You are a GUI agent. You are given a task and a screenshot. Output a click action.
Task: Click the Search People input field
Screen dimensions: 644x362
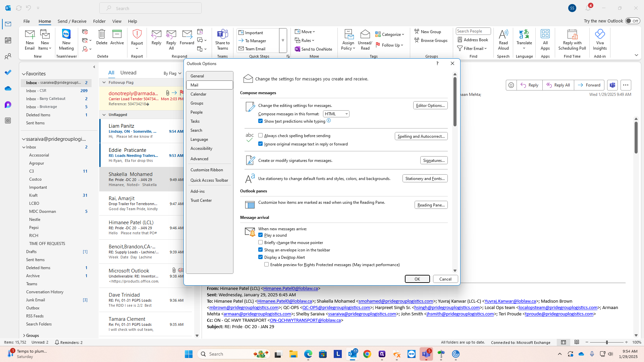pos(473,31)
